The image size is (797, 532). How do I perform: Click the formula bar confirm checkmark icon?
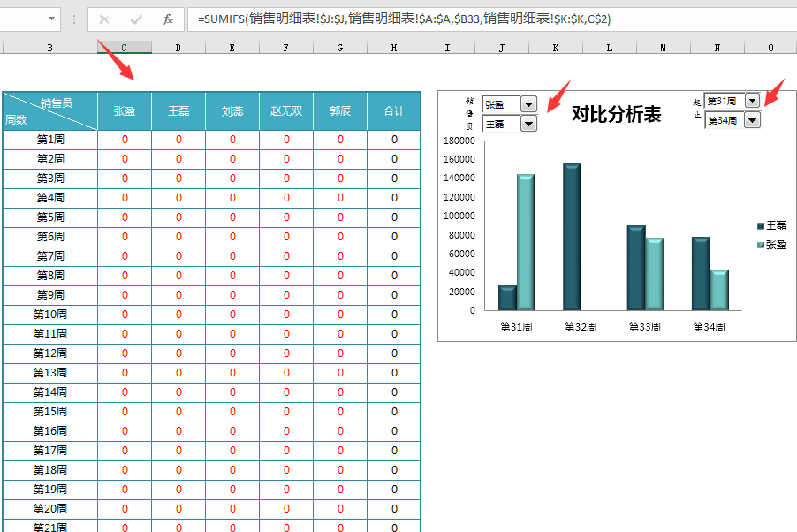coord(136,19)
